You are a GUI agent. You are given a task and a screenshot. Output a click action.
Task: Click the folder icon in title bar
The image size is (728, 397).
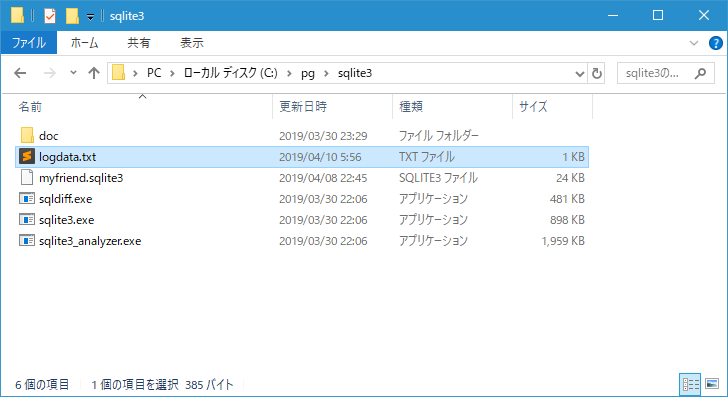[17, 15]
